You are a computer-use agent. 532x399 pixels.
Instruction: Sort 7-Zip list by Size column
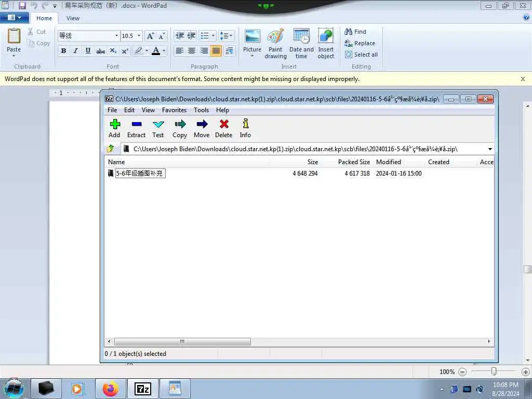(x=295, y=162)
